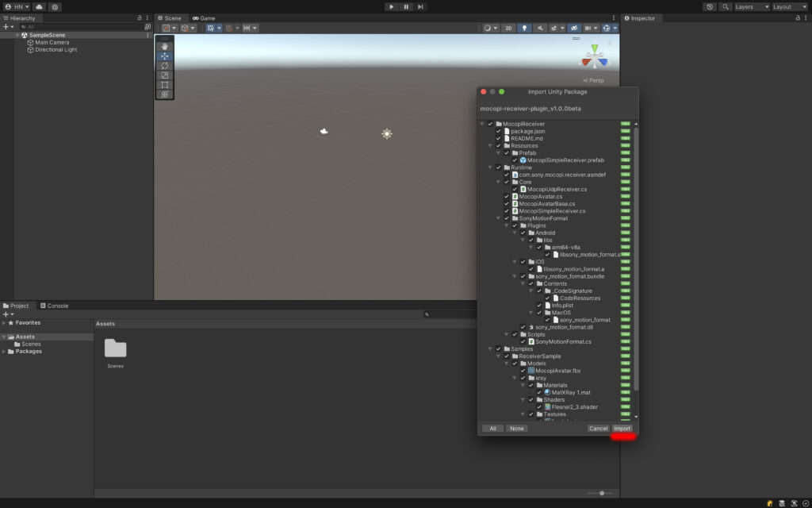Viewport: 812px width, 508px height.
Task: Open the HN account dropdown
Action: coord(17,6)
